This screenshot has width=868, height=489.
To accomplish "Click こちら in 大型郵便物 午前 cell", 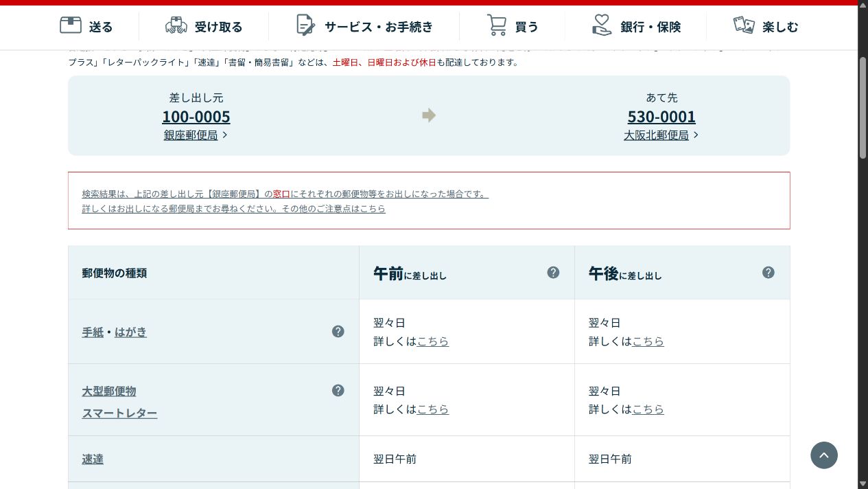I will click(x=433, y=409).
